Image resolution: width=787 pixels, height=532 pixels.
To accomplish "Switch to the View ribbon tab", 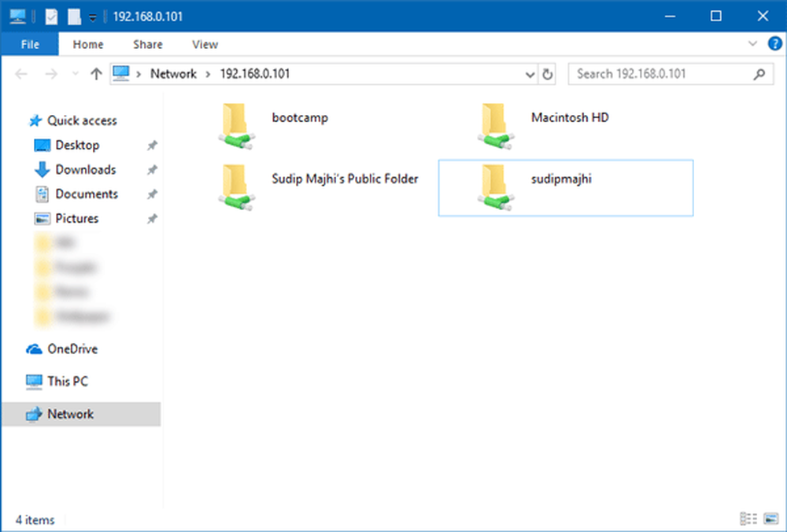I will (205, 45).
